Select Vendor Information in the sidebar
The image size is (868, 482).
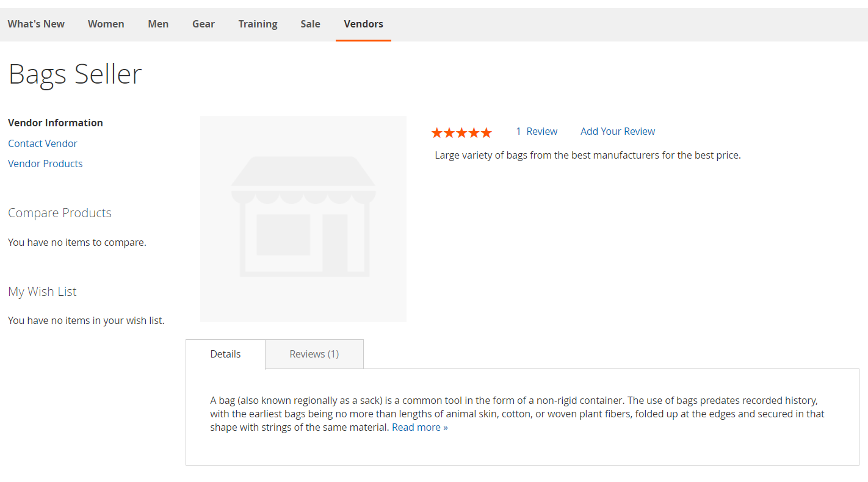click(x=56, y=123)
